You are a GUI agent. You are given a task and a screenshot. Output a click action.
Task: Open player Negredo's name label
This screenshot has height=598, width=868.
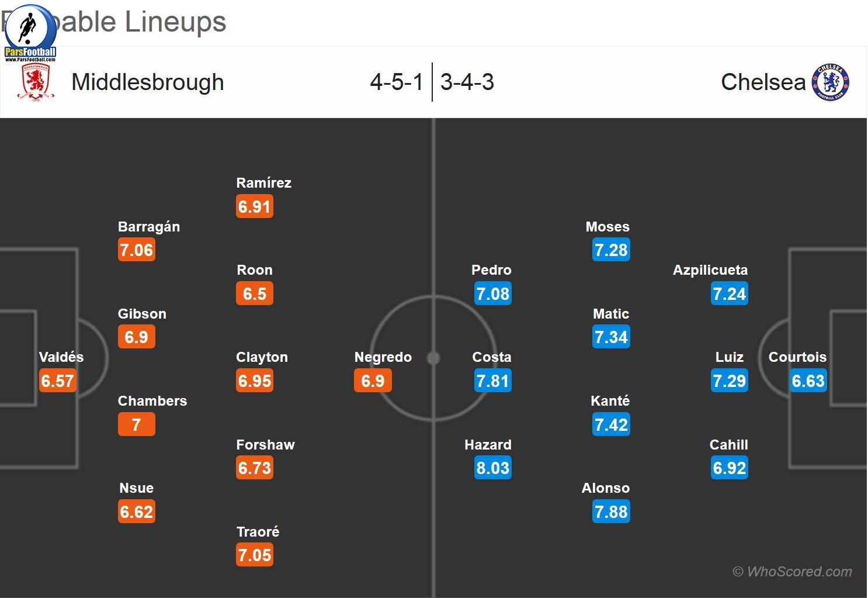(383, 357)
